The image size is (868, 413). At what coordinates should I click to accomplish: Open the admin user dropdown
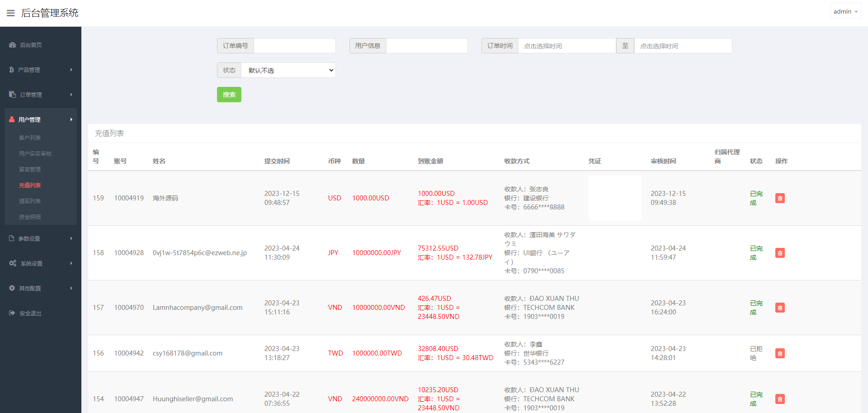[845, 11]
